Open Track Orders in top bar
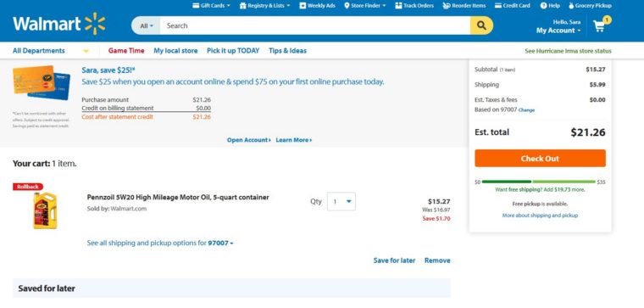Viewport: 644px width, 308px height. (x=414, y=6)
